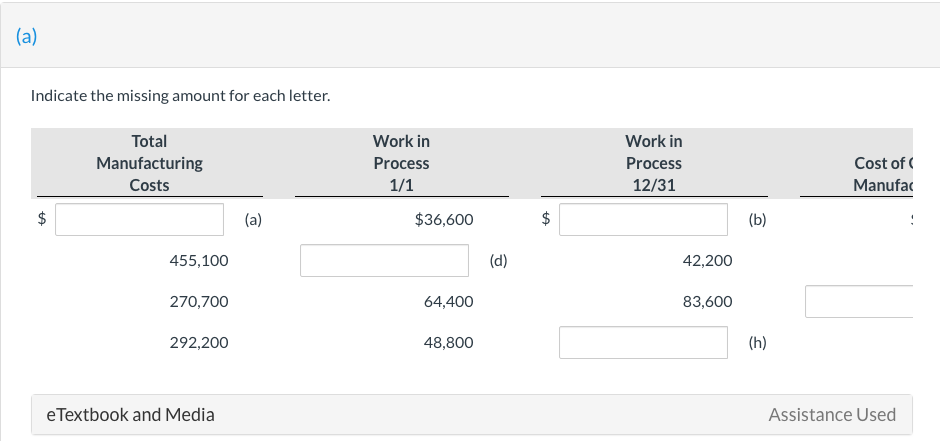Expand the eTextbook and Media section
Screen dimensions: 940x441
131,414
